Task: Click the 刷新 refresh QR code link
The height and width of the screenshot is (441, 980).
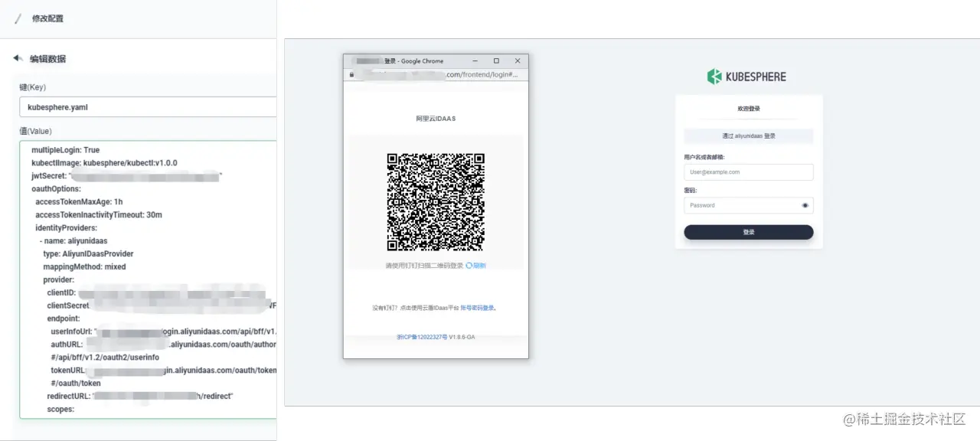Action: pyautogui.click(x=479, y=266)
